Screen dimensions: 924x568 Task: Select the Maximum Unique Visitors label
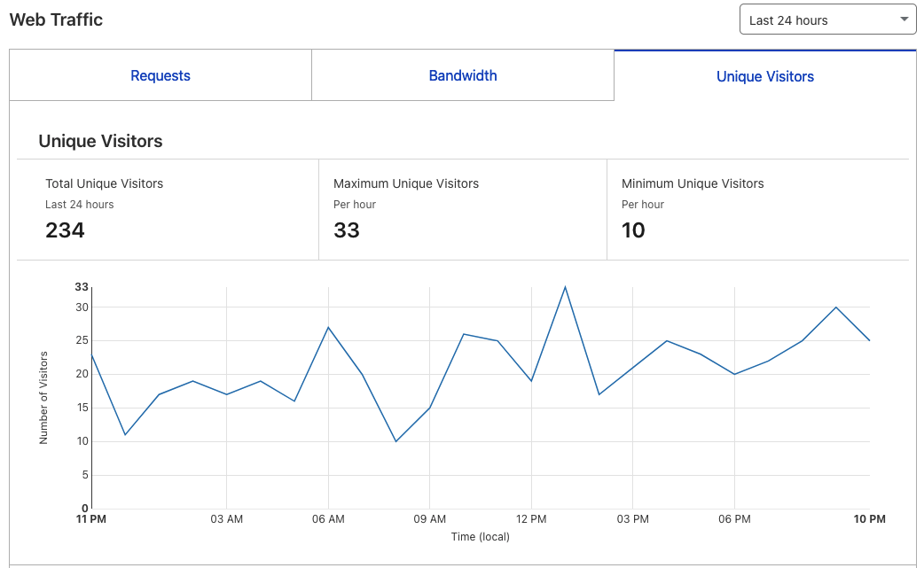(x=406, y=183)
